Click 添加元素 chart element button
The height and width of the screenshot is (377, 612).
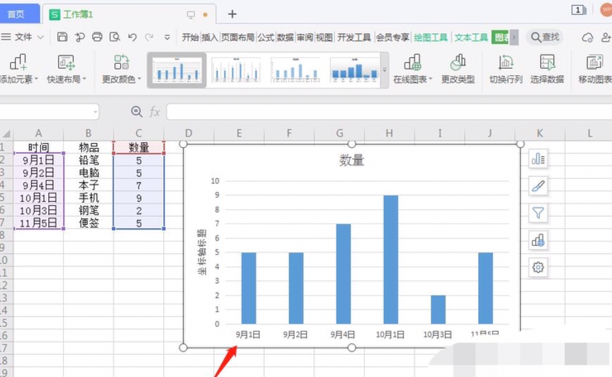click(18, 69)
